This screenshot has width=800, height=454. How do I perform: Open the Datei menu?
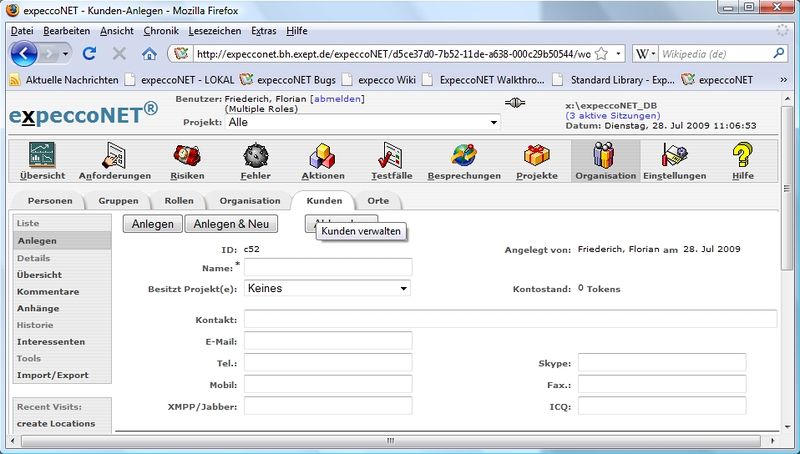[22, 31]
